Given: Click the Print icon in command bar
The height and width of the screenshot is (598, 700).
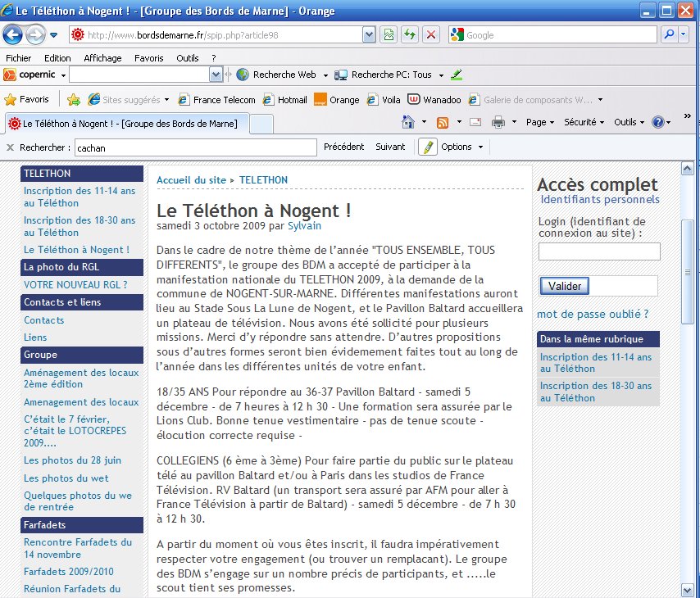Looking at the screenshot, I should [x=498, y=122].
